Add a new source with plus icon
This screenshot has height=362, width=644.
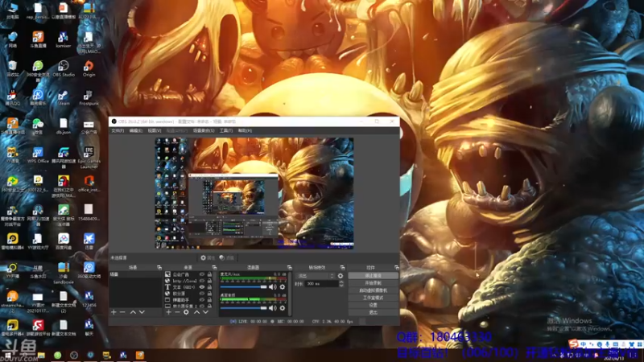coord(168,312)
